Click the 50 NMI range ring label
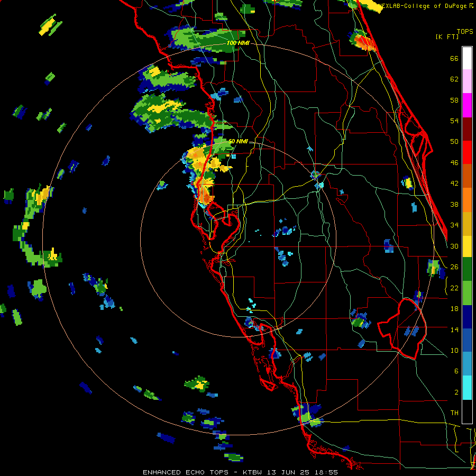Screen dimensions: 476x476 tap(238, 141)
